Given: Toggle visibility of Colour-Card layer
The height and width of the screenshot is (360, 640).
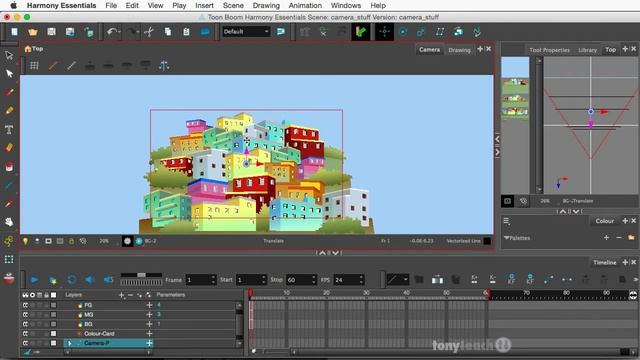Looking at the screenshot, I should click(x=25, y=334).
